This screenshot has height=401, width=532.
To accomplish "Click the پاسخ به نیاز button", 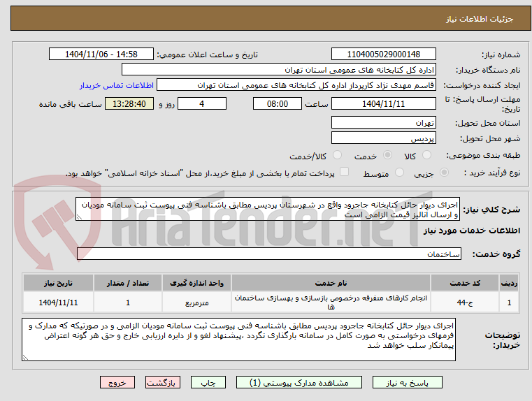I will pos(407,382).
